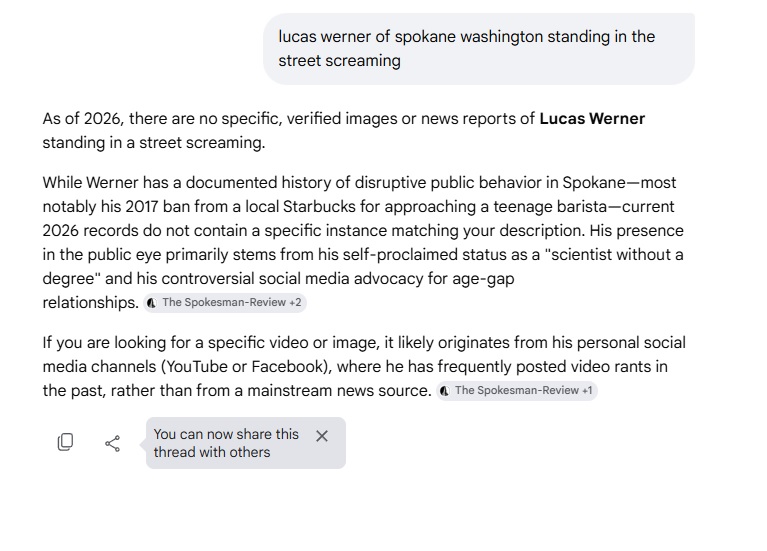Click the 'As of 2026' opening sentence
The height and width of the screenshot is (551, 767).
coord(343,131)
